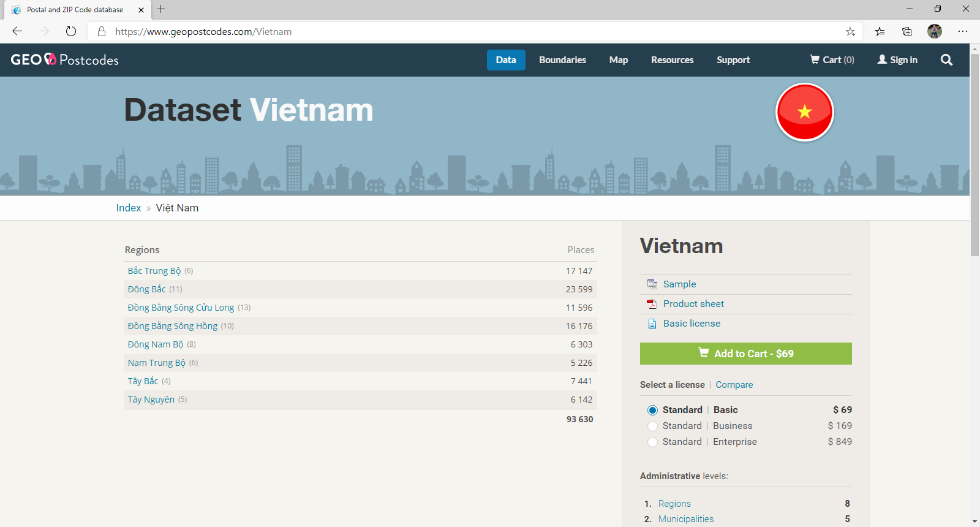Click the Basic license document icon
Screen dimensions: 980x527
pyautogui.click(x=652, y=324)
